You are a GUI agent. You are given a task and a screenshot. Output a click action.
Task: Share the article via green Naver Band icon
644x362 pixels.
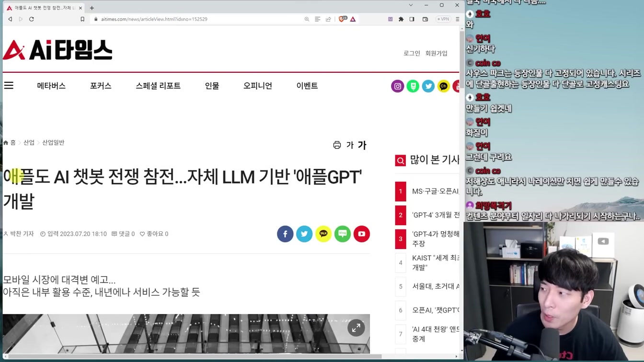coord(343,234)
